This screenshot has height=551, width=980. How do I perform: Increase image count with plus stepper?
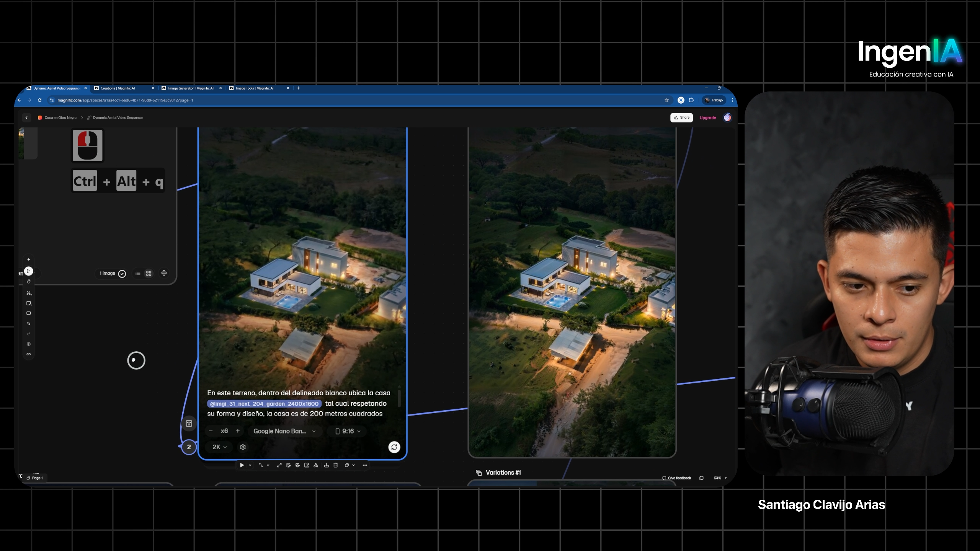[x=238, y=431]
